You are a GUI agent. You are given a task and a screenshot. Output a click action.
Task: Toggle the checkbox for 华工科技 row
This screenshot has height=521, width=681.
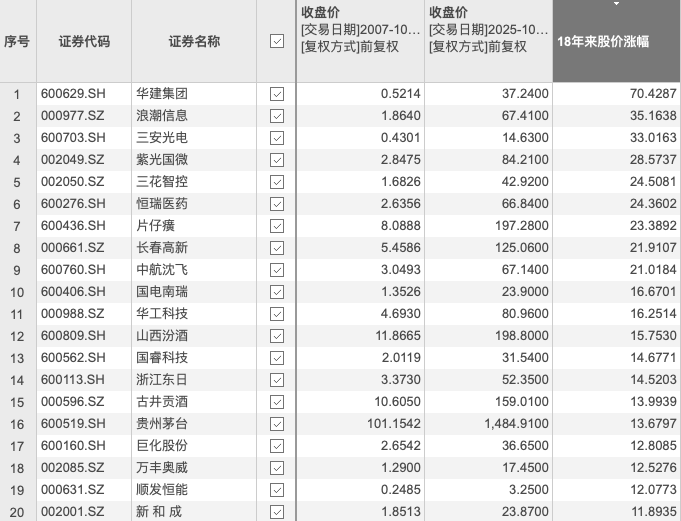point(277,314)
